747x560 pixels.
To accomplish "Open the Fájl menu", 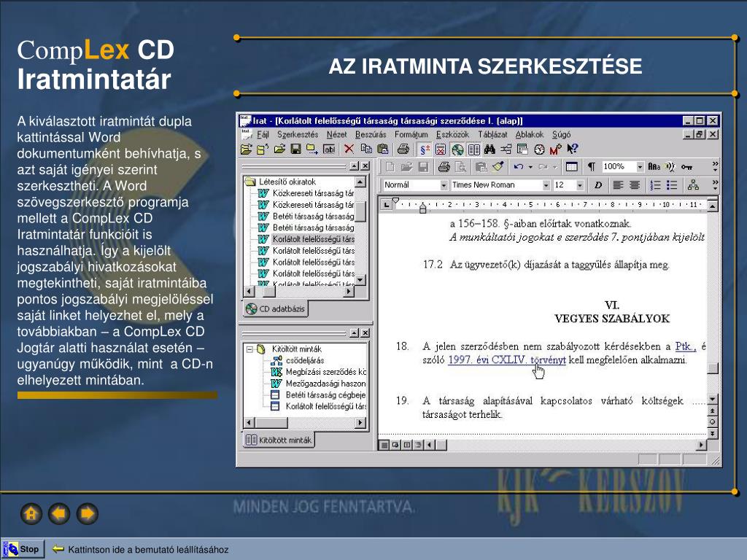I will coord(263,135).
